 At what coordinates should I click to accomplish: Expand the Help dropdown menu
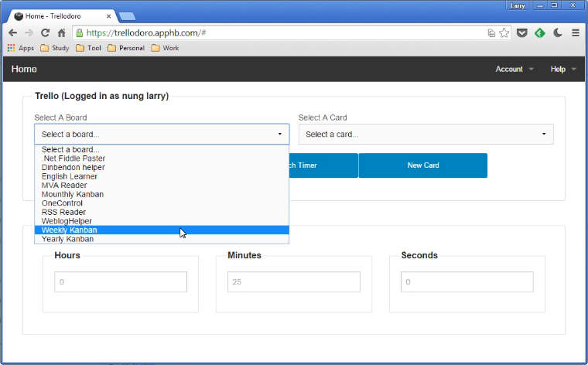[563, 69]
